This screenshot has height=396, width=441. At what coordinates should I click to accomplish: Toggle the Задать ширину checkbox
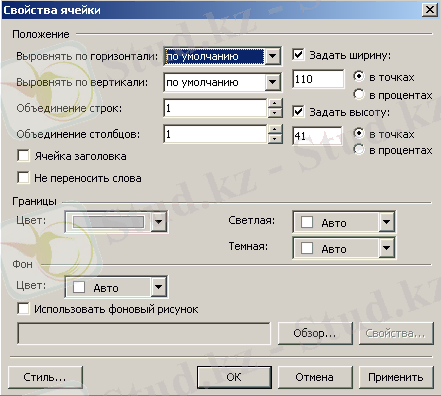(x=298, y=54)
